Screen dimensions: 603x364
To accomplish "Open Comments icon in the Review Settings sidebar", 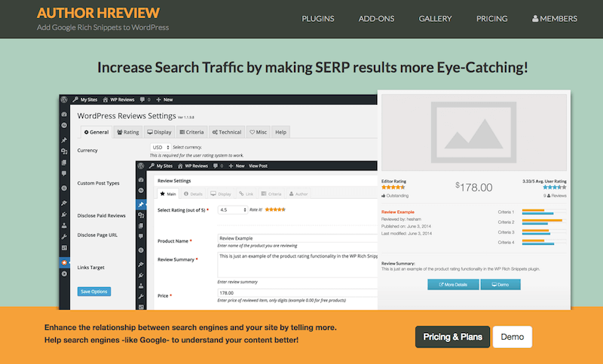I will 141,236.
